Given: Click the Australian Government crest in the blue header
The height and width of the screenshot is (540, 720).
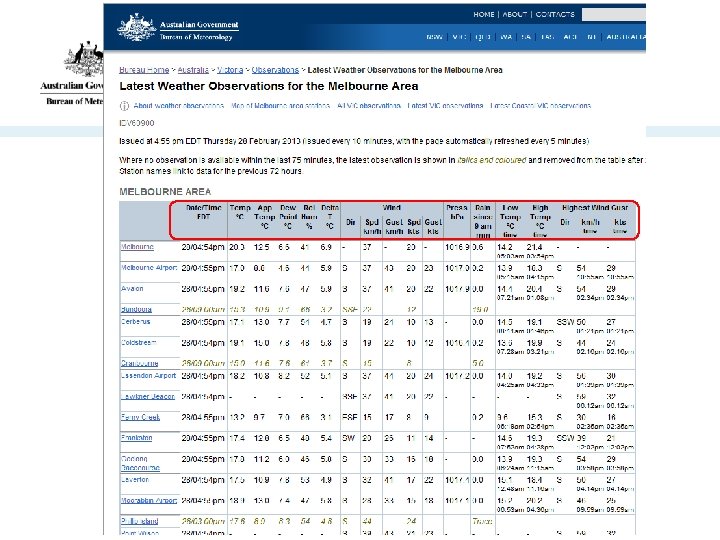Looking at the screenshot, I should (137, 28).
